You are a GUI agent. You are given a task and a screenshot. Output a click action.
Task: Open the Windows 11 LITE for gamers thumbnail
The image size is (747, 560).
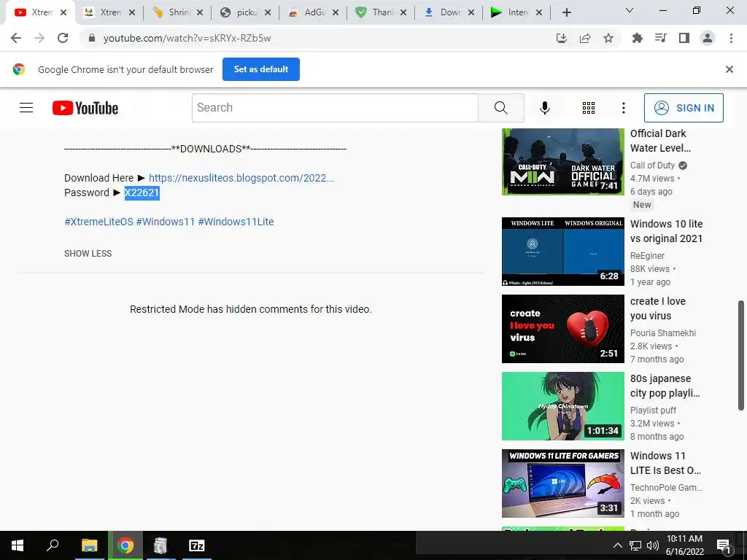562,483
